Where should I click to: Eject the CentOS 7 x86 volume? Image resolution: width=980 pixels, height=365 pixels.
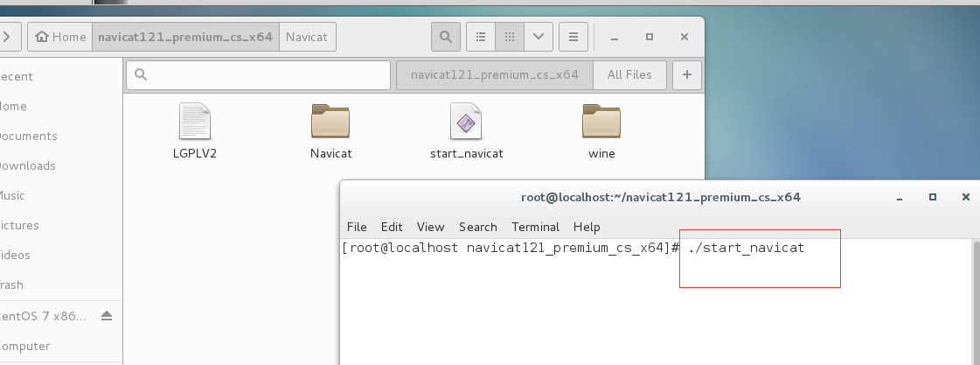coord(107,315)
